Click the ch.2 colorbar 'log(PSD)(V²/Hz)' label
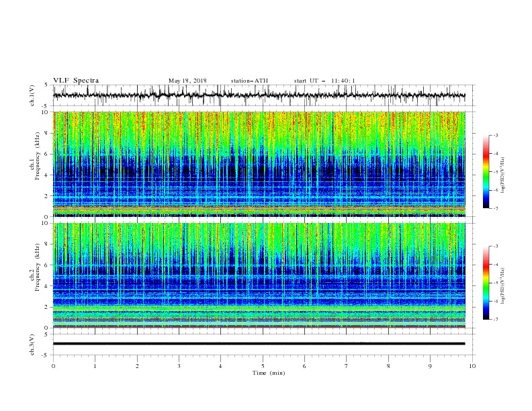 503,286
